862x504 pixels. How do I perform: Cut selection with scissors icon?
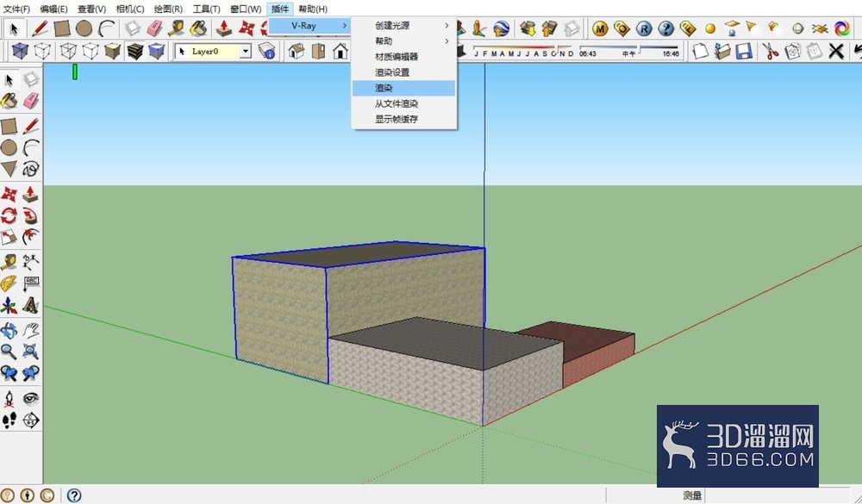pos(770,51)
